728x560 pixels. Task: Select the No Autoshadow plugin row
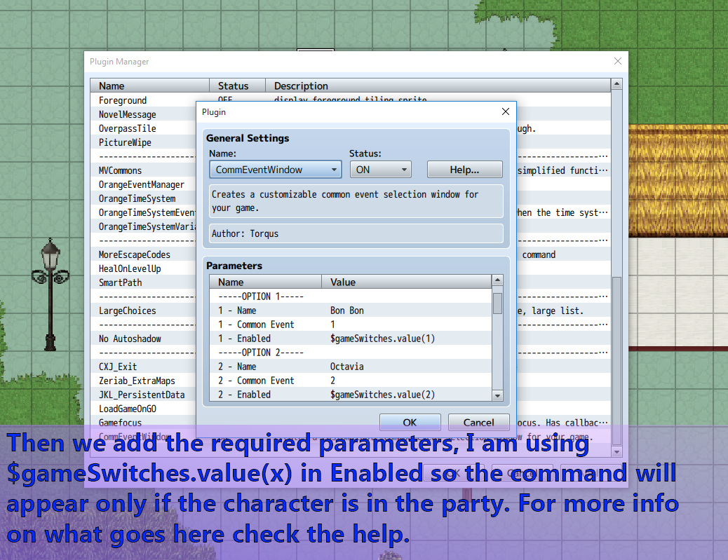(144, 339)
